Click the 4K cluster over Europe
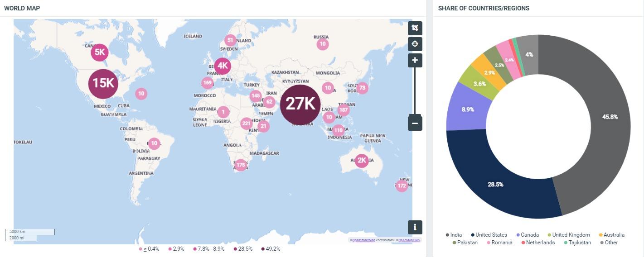 (x=223, y=66)
